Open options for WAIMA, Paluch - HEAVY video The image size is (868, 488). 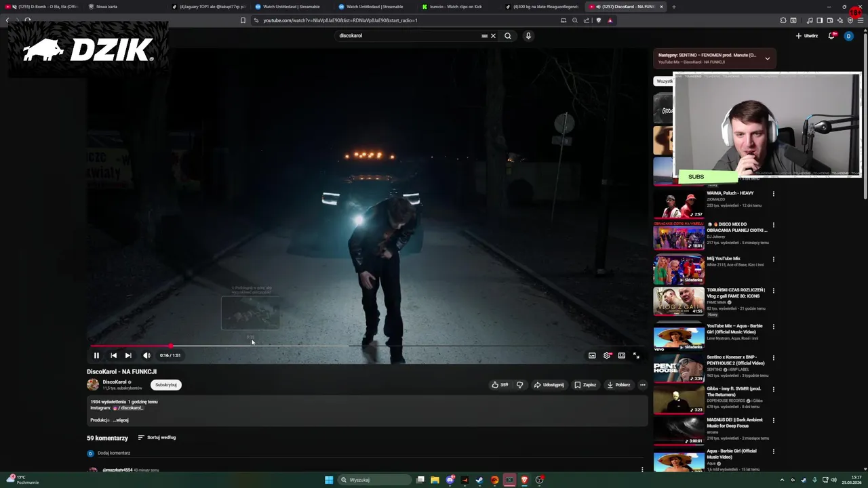tap(773, 194)
